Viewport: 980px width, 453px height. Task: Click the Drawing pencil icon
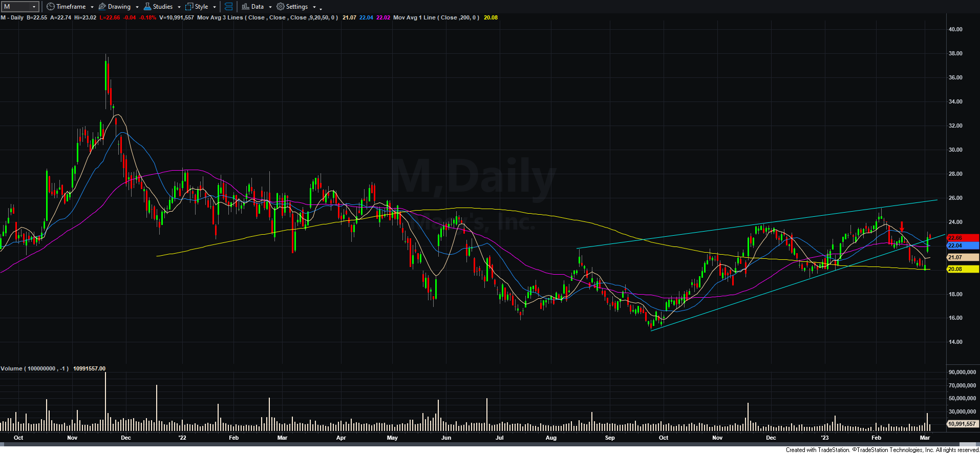[x=102, y=7]
